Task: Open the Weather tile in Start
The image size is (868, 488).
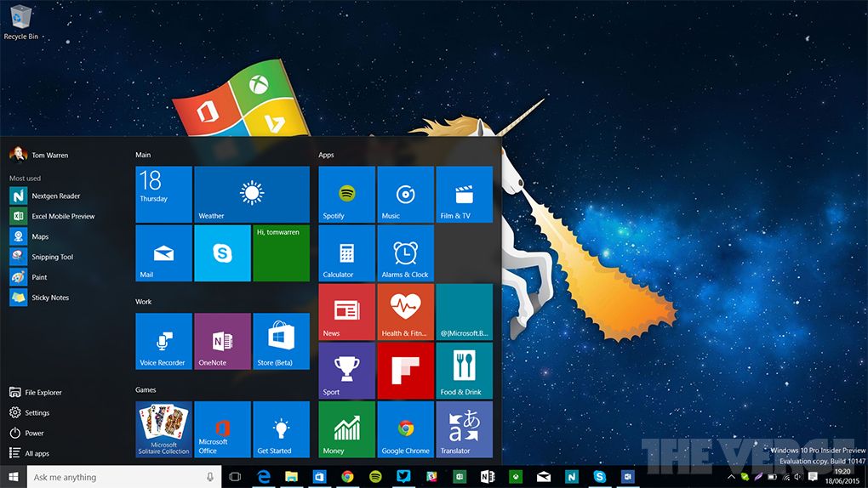Action: (252, 194)
